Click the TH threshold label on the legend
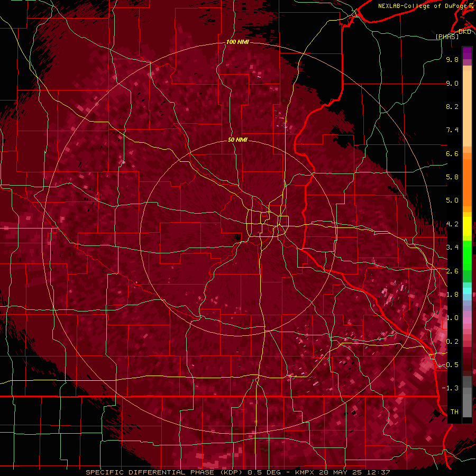This screenshot has height=476, width=476. [454, 412]
